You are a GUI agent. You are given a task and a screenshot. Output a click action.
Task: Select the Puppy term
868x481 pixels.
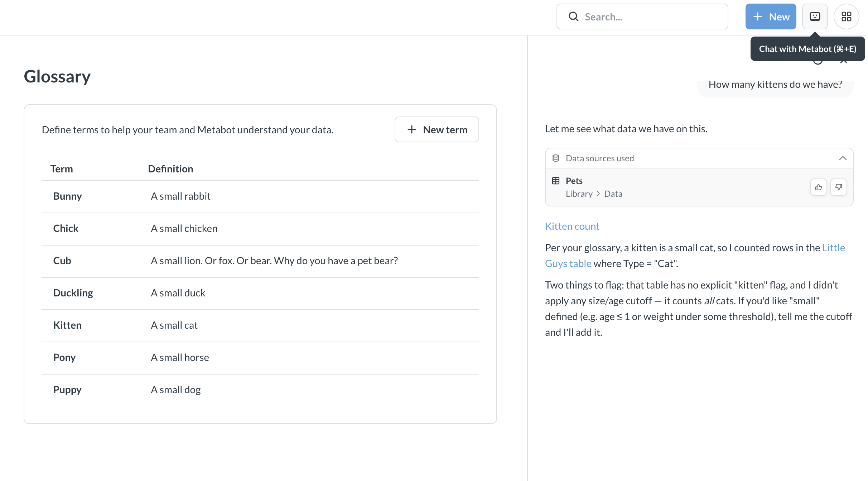pos(67,390)
